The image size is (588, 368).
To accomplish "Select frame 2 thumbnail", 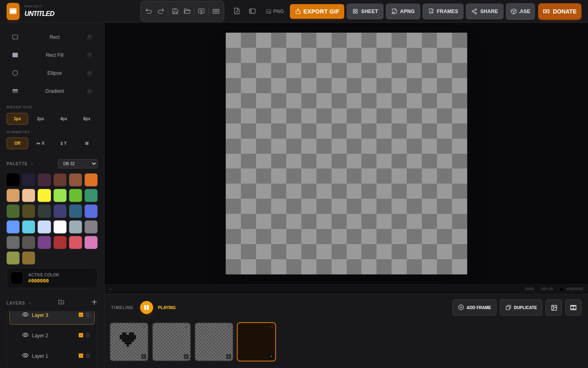I will [x=171, y=342].
